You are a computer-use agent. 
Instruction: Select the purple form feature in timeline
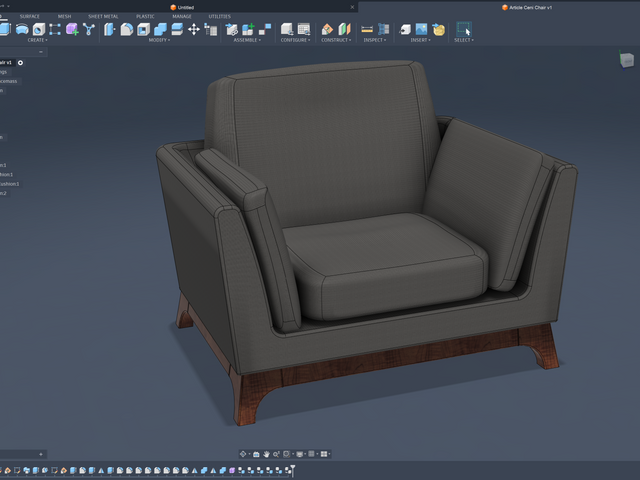tap(232, 470)
